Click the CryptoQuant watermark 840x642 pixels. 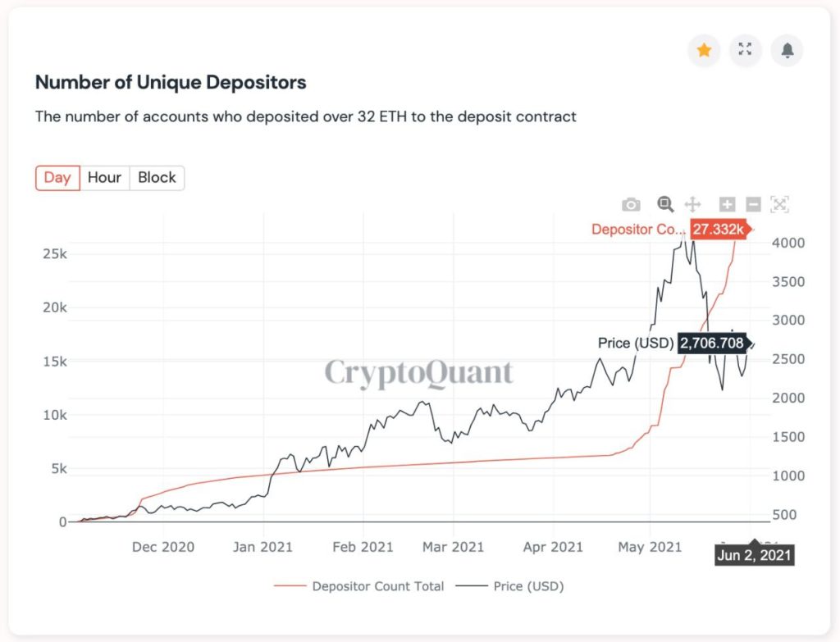tap(420, 371)
